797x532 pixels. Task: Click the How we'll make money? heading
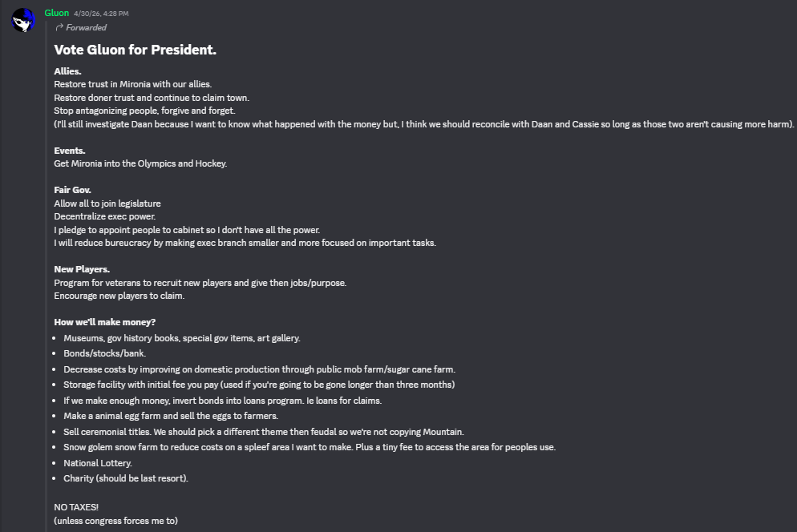click(105, 322)
